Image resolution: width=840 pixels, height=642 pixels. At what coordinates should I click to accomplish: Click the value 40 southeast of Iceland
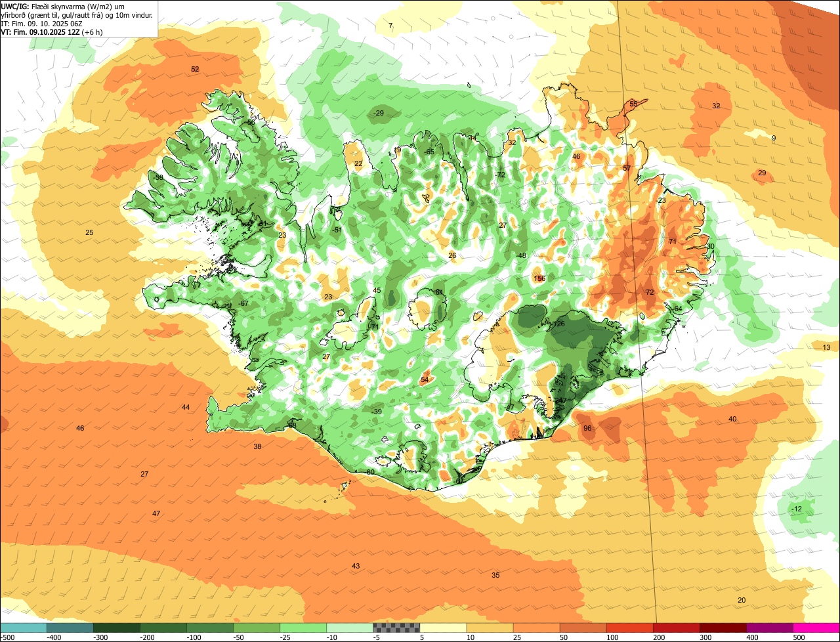tap(732, 419)
